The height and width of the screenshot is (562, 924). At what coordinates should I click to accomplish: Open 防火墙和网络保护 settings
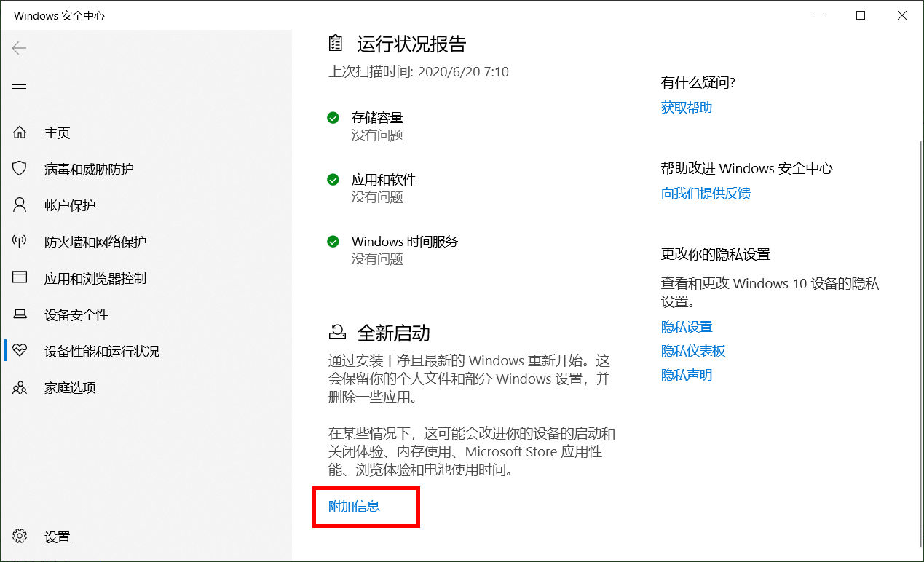88,241
